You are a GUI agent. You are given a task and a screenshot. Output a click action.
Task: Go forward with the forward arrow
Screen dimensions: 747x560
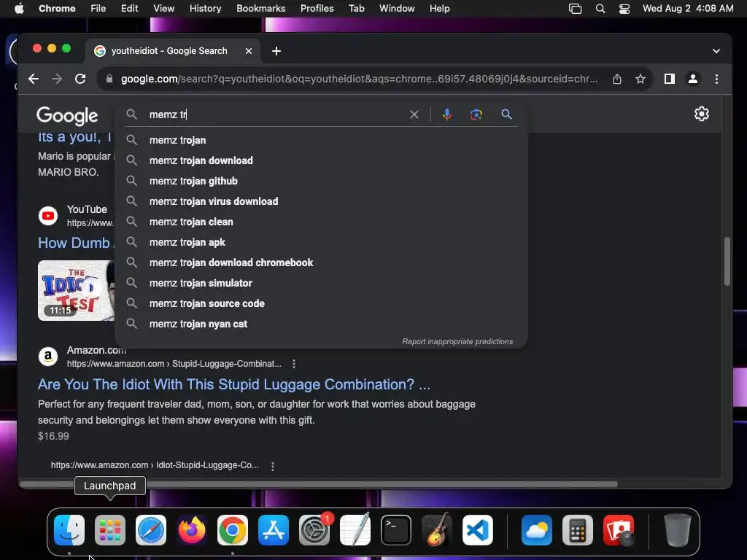coord(57,79)
